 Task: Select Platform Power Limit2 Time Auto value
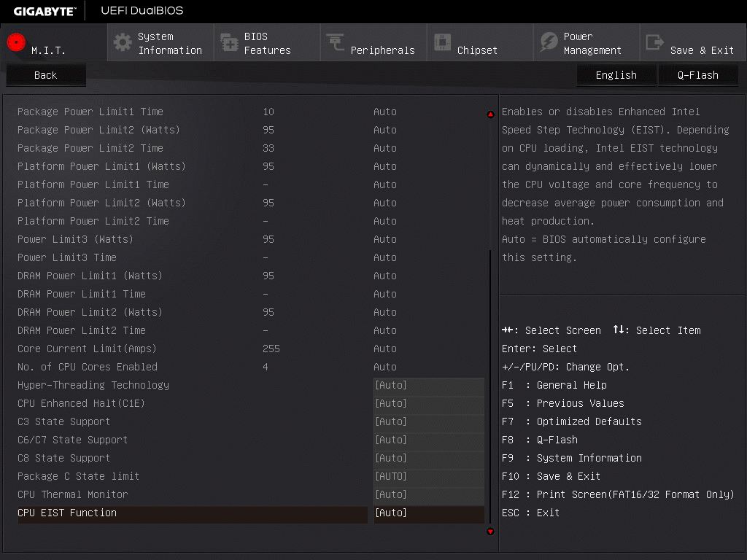click(x=385, y=221)
